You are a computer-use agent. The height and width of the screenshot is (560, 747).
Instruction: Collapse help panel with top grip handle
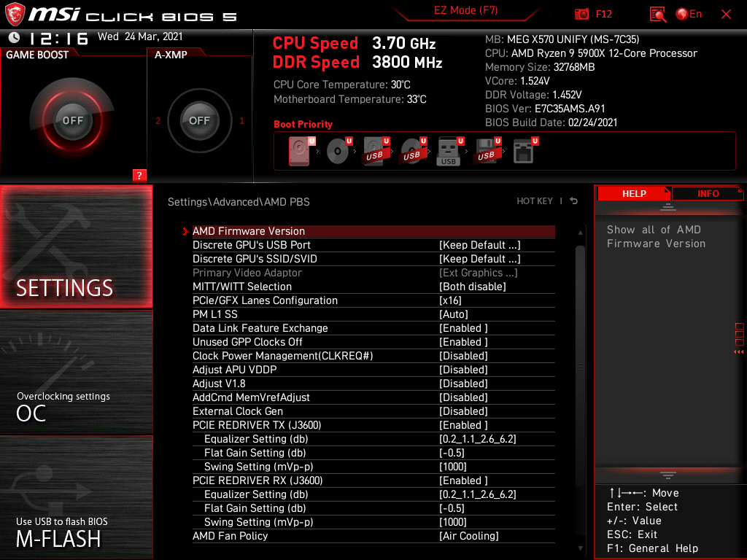[668, 206]
